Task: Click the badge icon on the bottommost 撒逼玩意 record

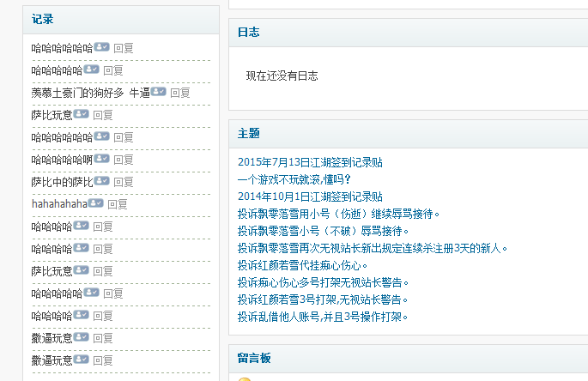Action: pos(81,360)
